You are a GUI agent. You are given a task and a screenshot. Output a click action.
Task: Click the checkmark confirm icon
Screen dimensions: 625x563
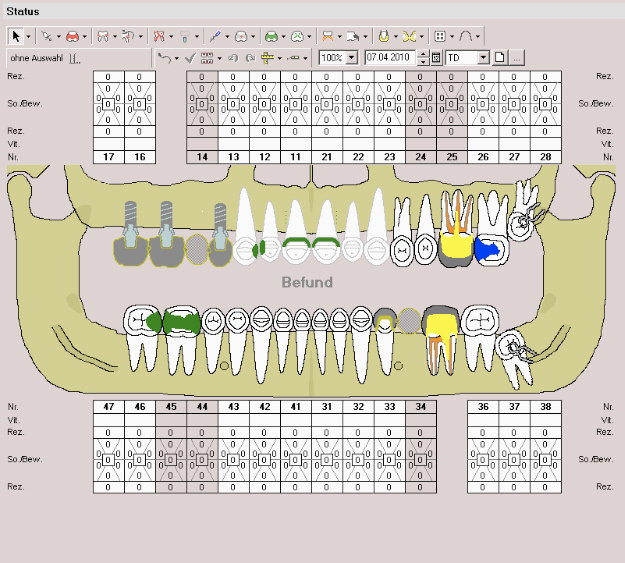tap(190, 58)
